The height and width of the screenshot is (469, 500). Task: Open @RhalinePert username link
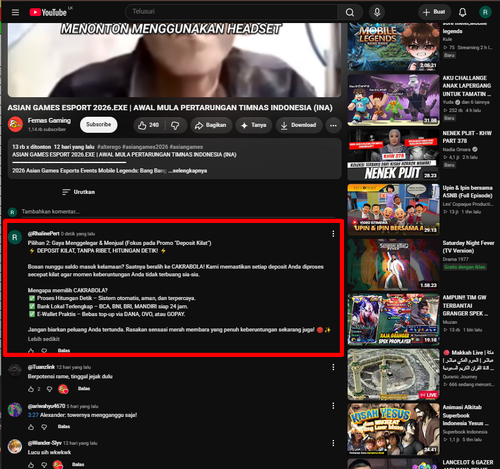click(43, 234)
